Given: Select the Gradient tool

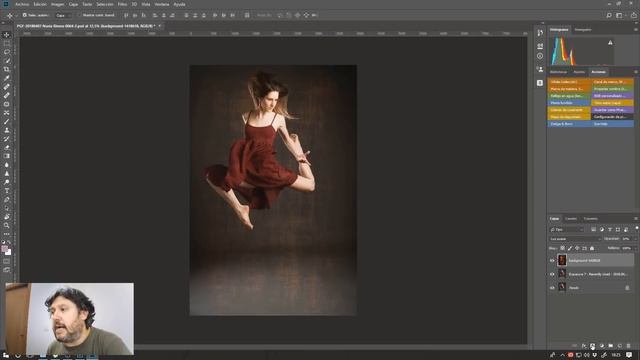Looking at the screenshot, I should pyautogui.click(x=7, y=156).
